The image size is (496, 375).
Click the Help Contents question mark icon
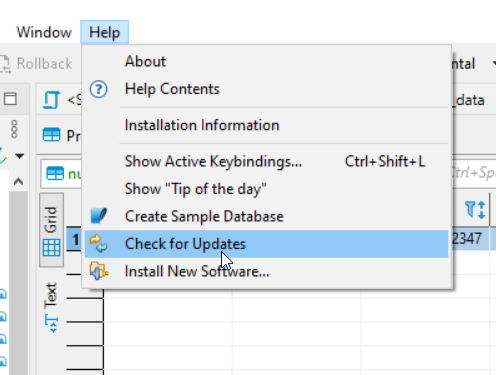point(99,89)
